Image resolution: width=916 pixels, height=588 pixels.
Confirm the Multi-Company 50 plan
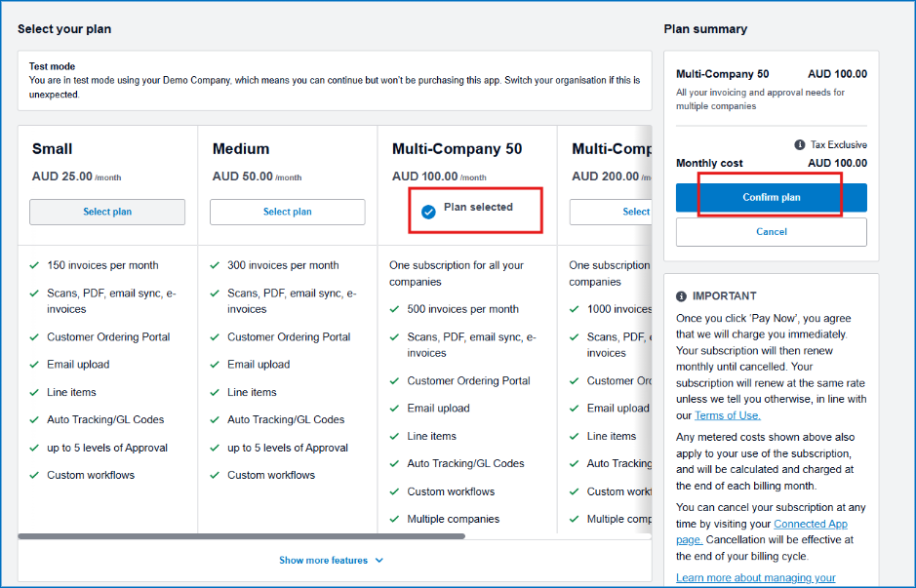pyautogui.click(x=771, y=197)
